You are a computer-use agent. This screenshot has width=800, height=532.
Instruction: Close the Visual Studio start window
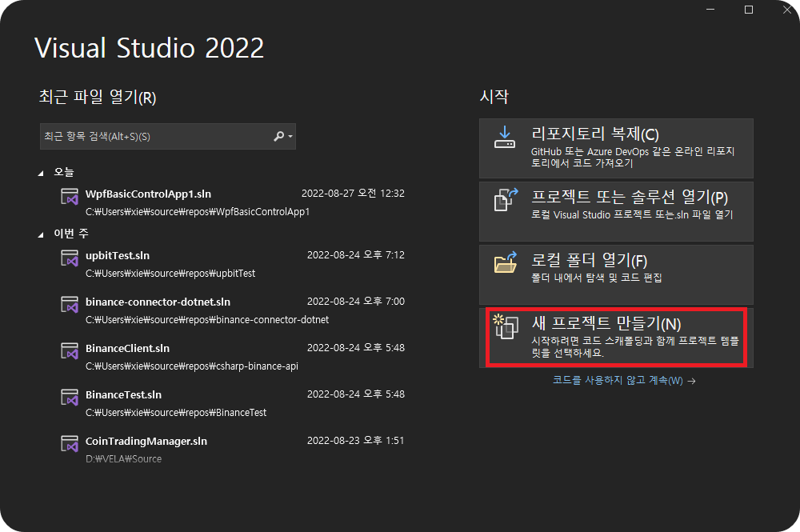(x=786, y=10)
